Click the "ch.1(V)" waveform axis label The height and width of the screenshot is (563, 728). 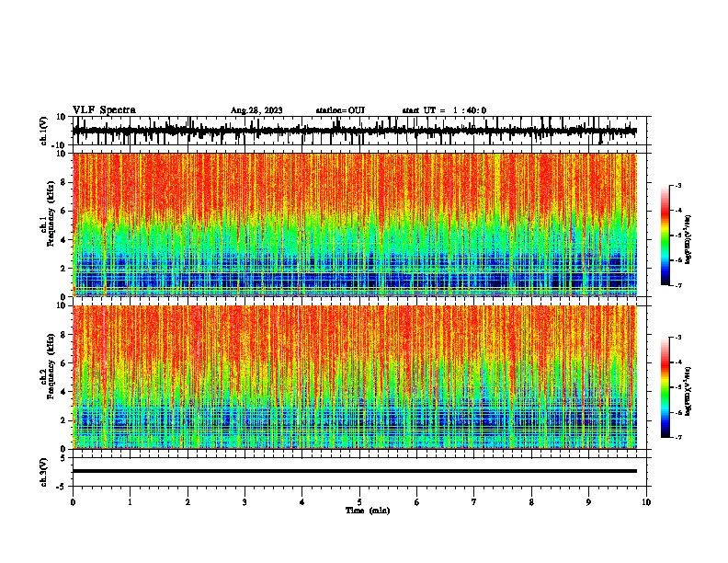(x=44, y=131)
